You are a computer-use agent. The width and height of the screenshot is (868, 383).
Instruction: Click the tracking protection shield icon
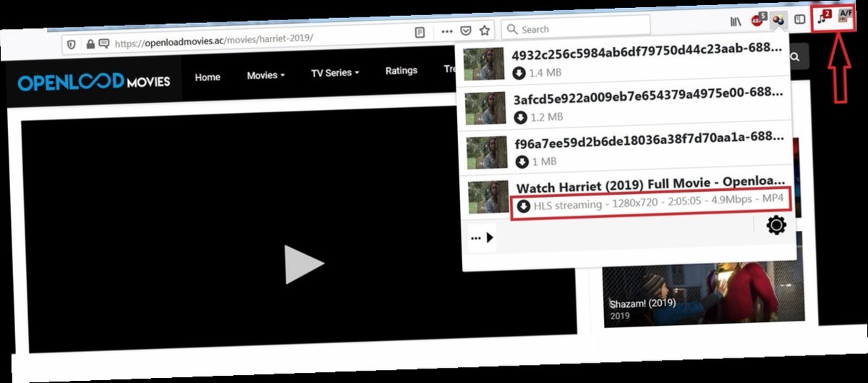point(72,43)
